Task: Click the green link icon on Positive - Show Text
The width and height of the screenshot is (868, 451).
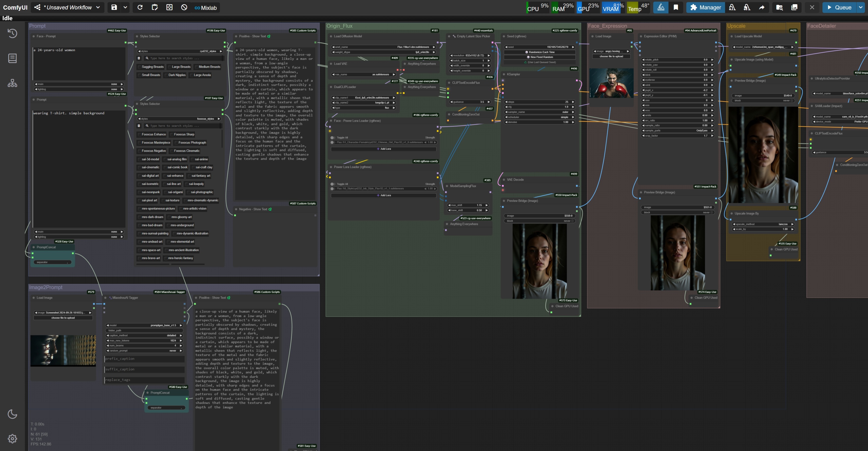Action: pyautogui.click(x=269, y=36)
